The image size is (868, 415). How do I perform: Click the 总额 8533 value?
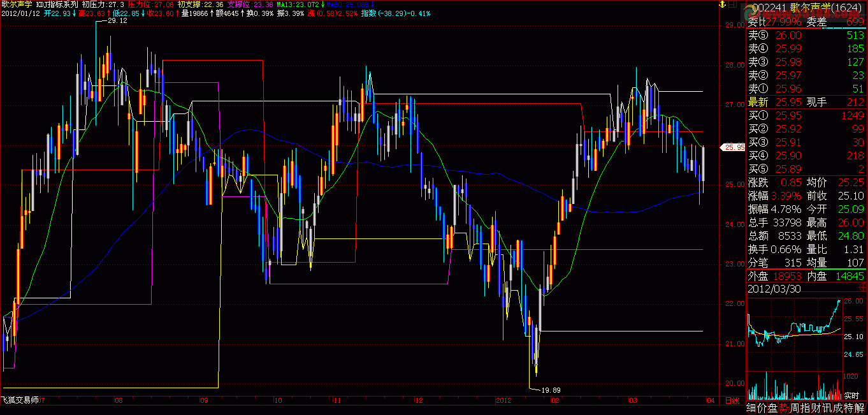pyautogui.click(x=789, y=236)
